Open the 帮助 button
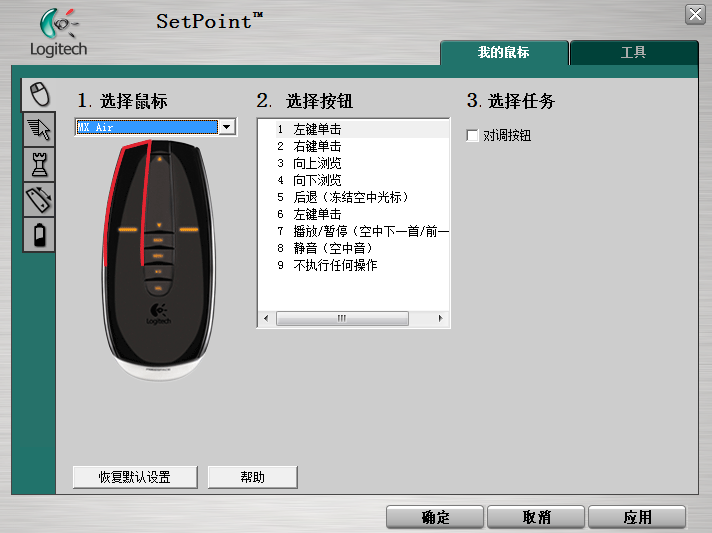Viewport: 712px width, 533px height. pyautogui.click(x=252, y=477)
